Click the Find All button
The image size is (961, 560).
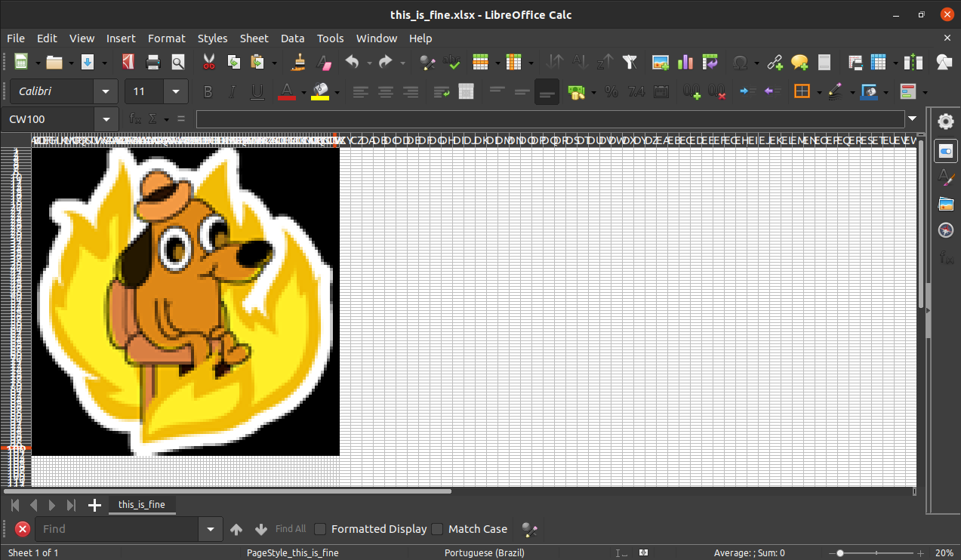pyautogui.click(x=291, y=529)
